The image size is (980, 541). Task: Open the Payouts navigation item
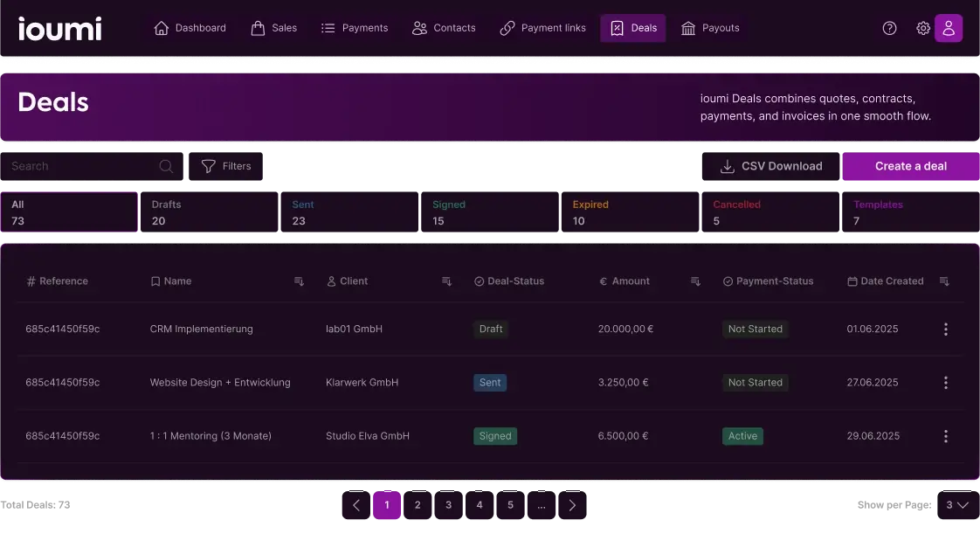(710, 28)
